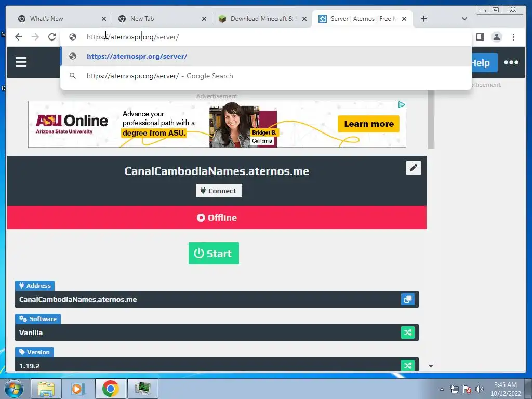Open the Action Center flag icon

467,389
